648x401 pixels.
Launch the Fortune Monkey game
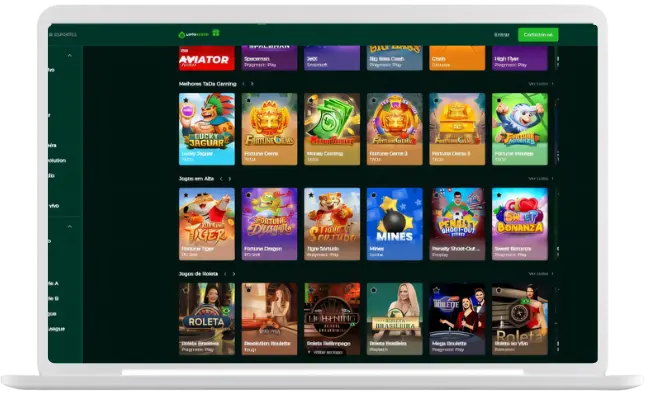pos(520,129)
